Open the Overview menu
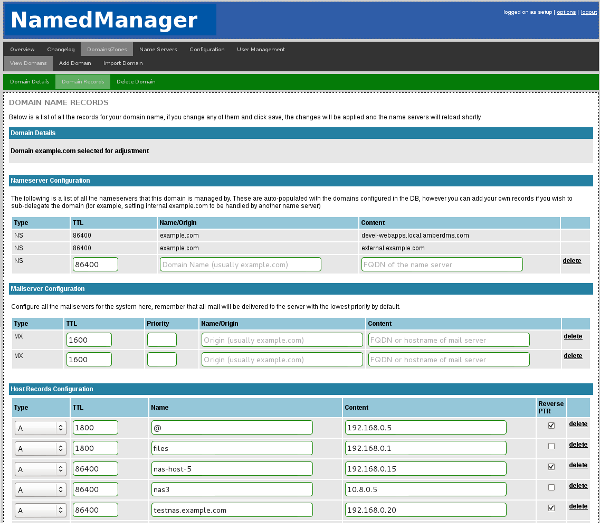 [22, 49]
